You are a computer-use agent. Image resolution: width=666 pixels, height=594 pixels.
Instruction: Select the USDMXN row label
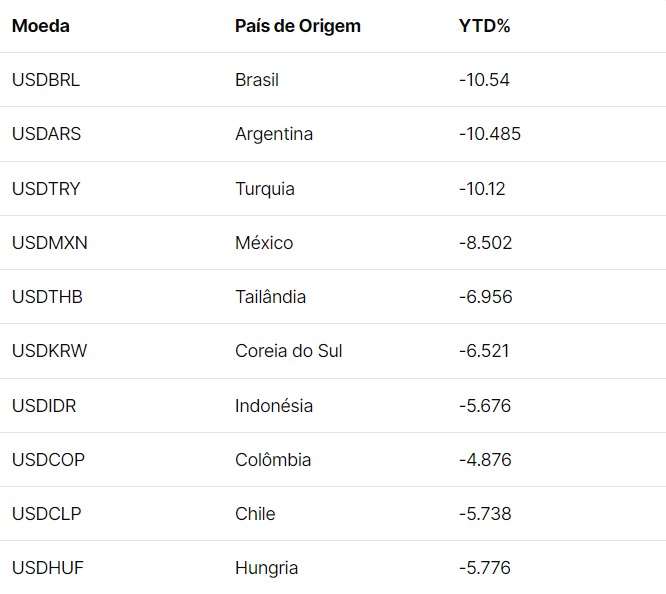coord(49,243)
